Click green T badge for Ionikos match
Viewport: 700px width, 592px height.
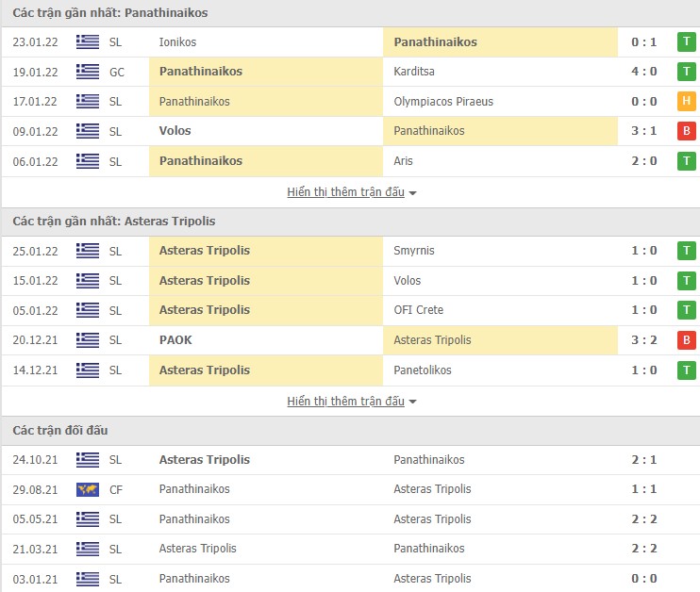pos(686,41)
